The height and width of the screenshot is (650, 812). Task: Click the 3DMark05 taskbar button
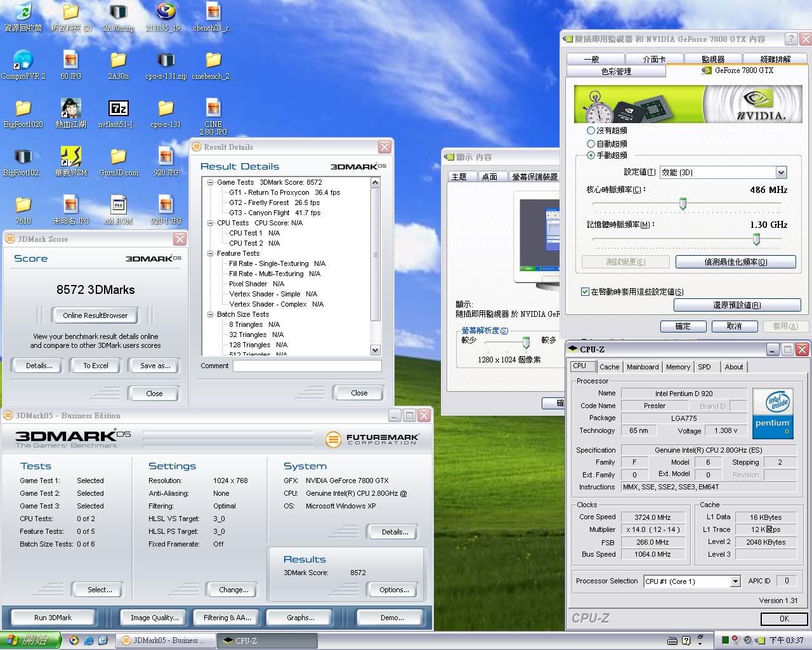point(165,640)
